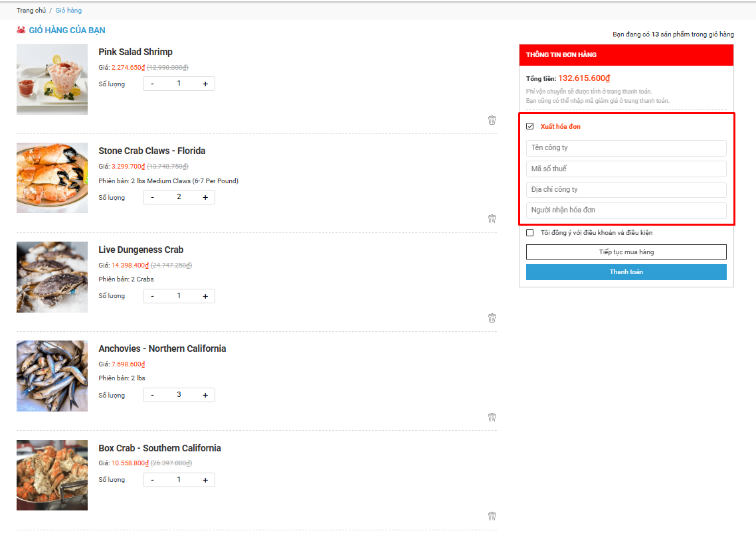Increase Anchovies quantity with plus

[x=205, y=395]
